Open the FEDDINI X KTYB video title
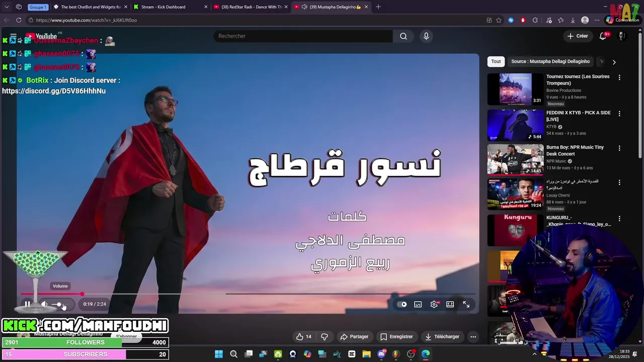The height and width of the screenshot is (362, 644). 579,116
